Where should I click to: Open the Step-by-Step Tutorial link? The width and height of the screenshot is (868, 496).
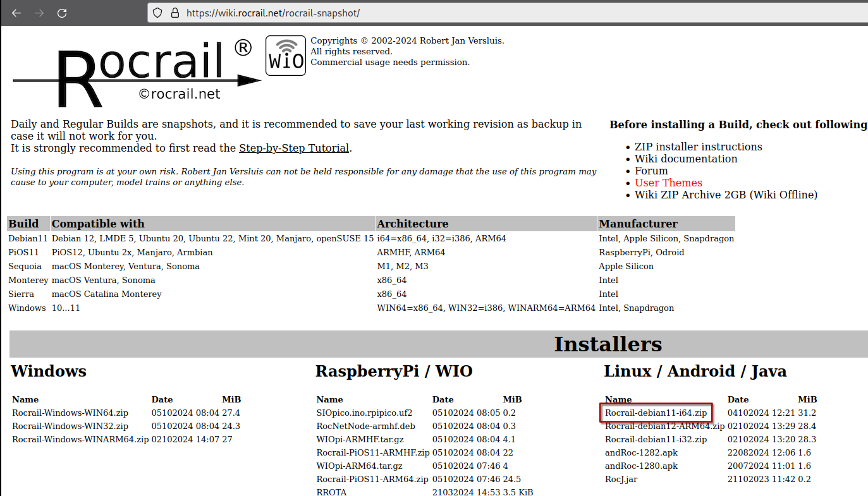tap(294, 148)
